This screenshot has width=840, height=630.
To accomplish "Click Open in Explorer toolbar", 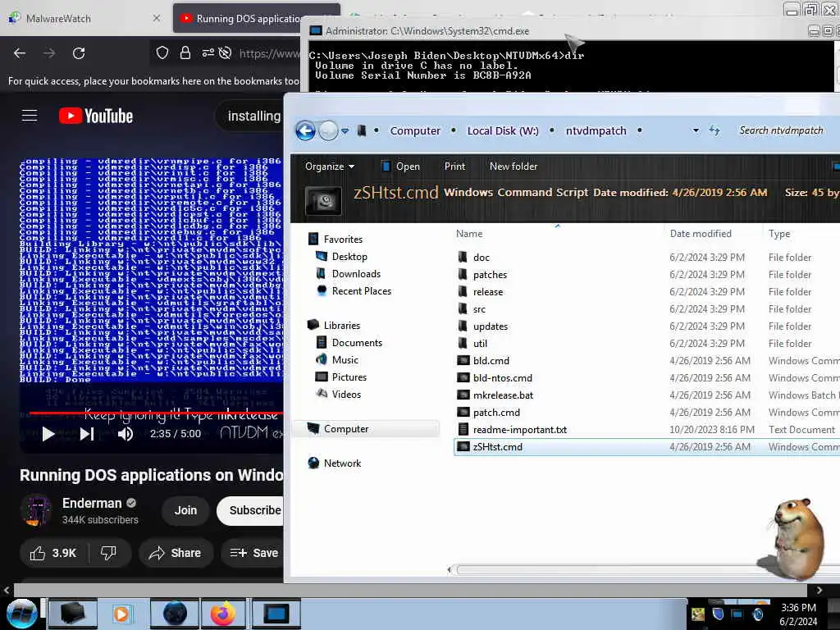I will click(x=400, y=167).
